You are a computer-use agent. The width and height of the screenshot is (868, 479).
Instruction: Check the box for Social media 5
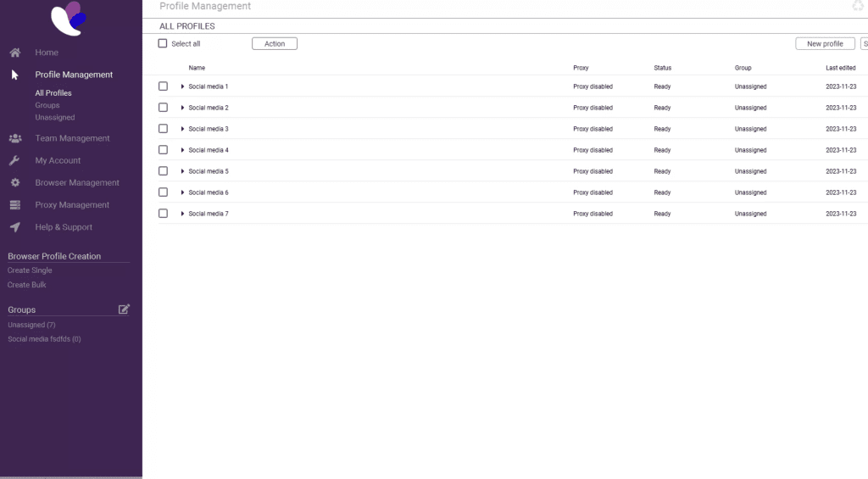point(163,171)
